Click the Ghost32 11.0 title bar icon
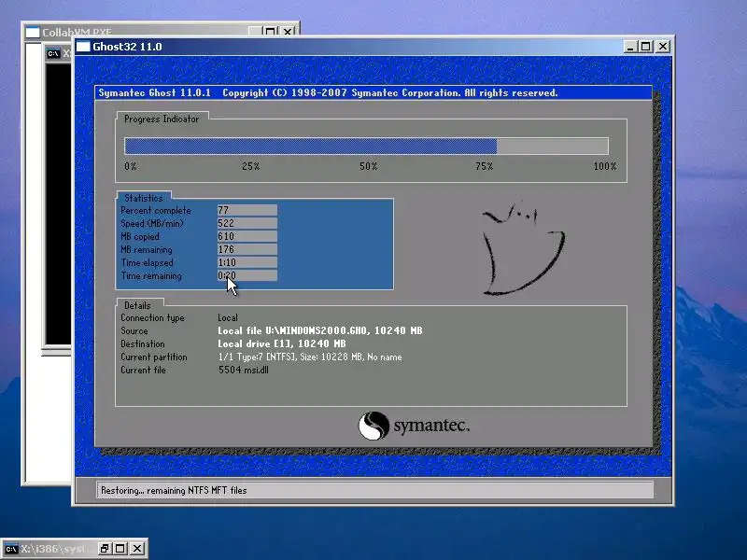Screen dimensions: 747x560 click(83, 46)
